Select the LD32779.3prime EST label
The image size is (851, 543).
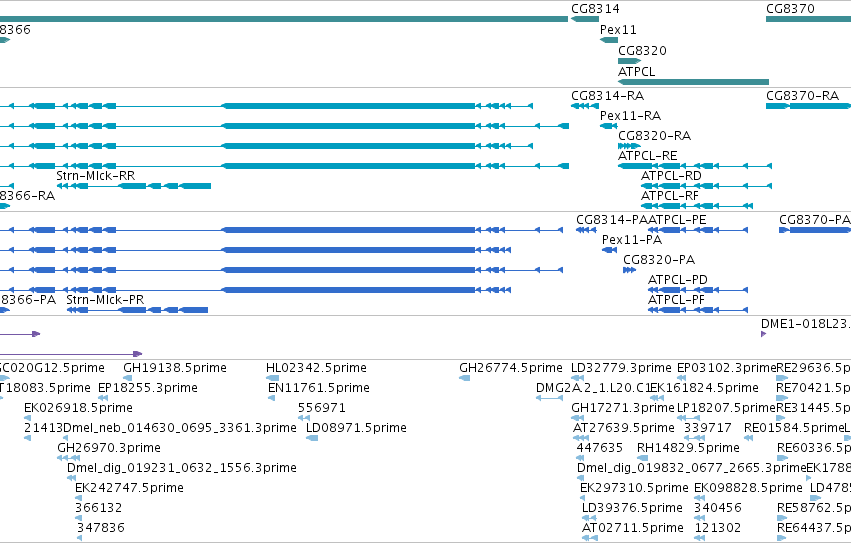[x=621, y=368]
